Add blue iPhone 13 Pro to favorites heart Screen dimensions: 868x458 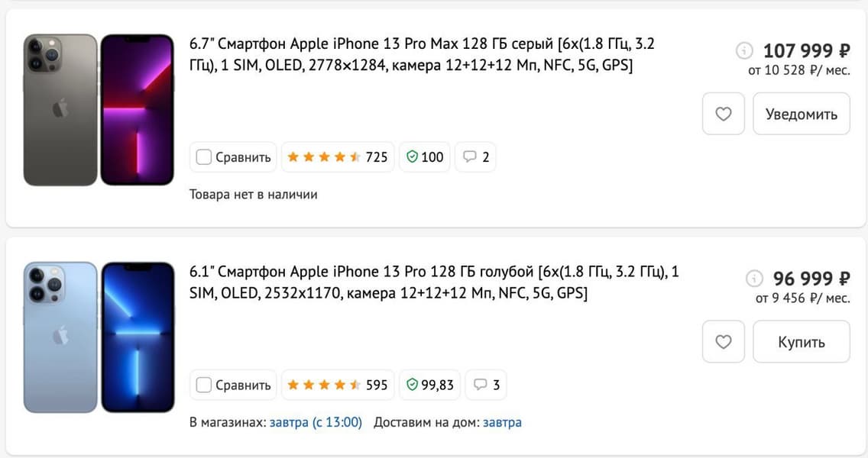tap(723, 342)
